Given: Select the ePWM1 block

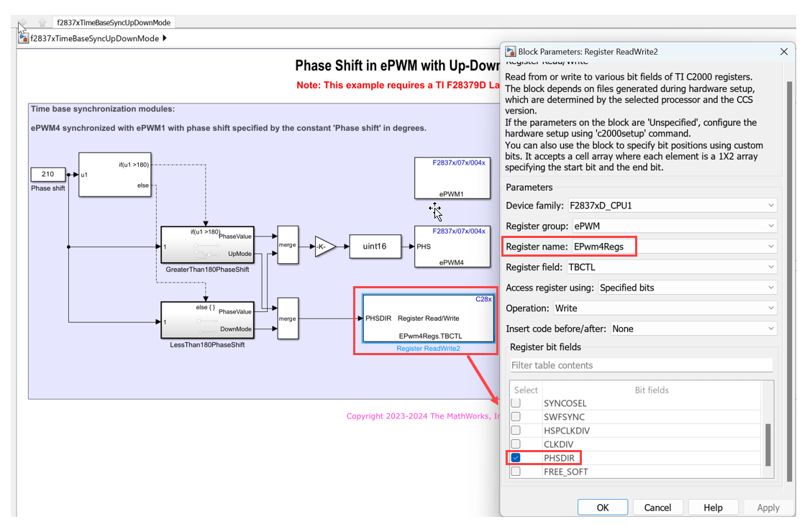Looking at the screenshot, I should click(x=452, y=178).
